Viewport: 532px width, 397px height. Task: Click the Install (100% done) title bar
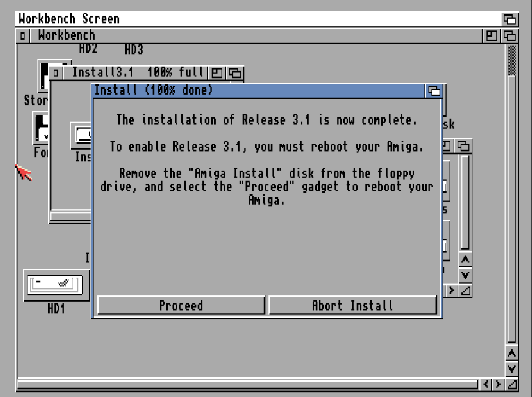point(259,91)
